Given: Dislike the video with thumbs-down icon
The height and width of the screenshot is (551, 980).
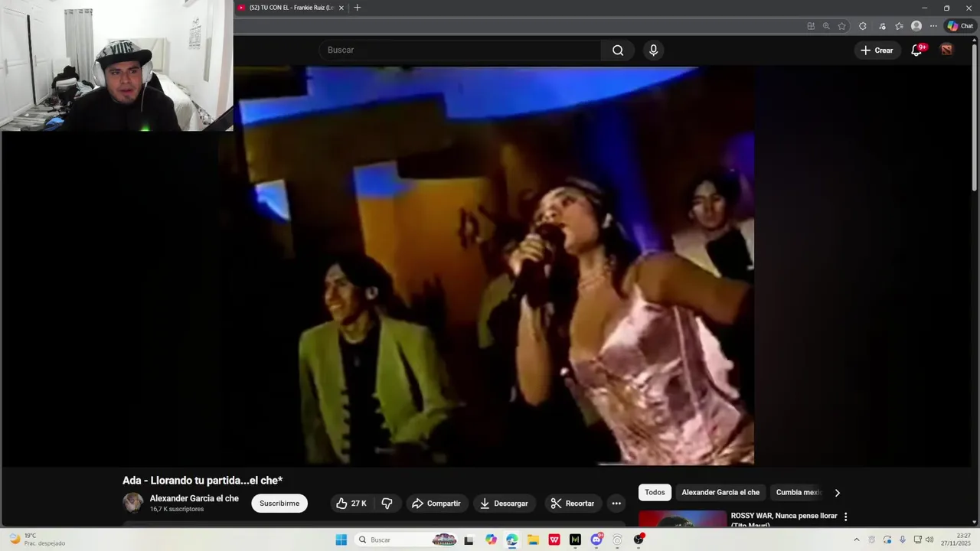Looking at the screenshot, I should coord(387,504).
